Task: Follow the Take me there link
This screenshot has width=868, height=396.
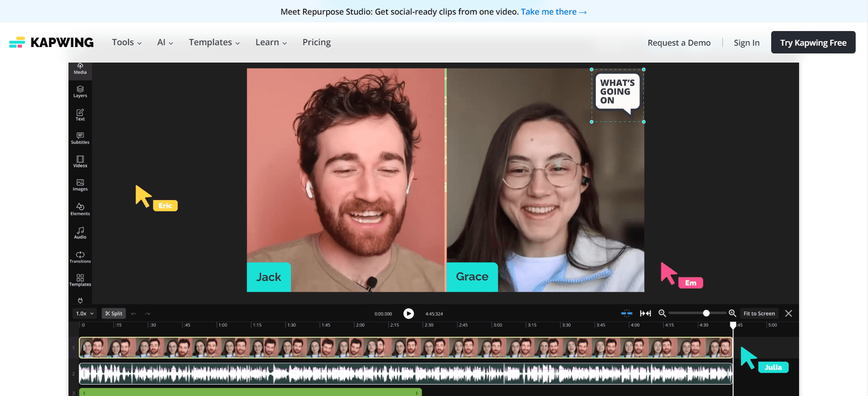Action: coord(553,12)
